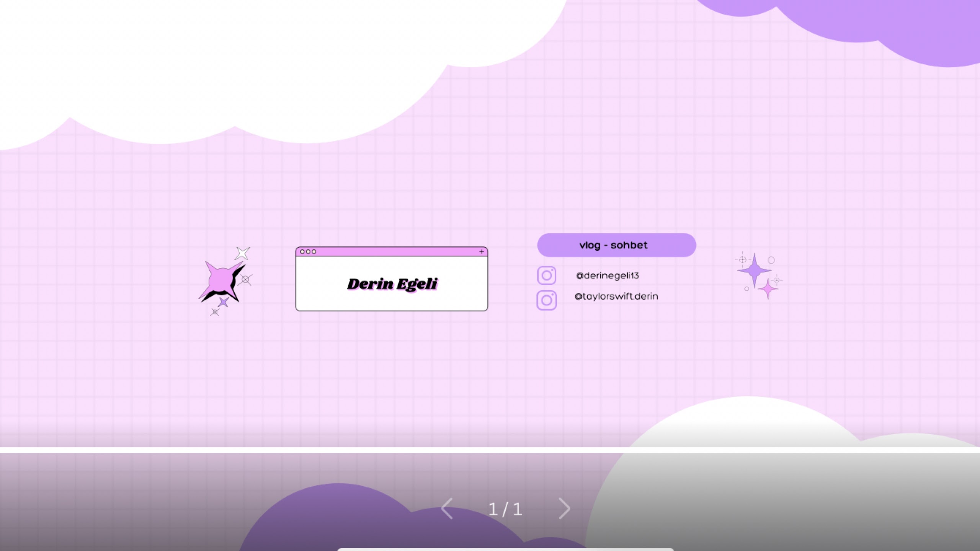Click the Instagram icon beside @derinegeli13

[546, 275]
